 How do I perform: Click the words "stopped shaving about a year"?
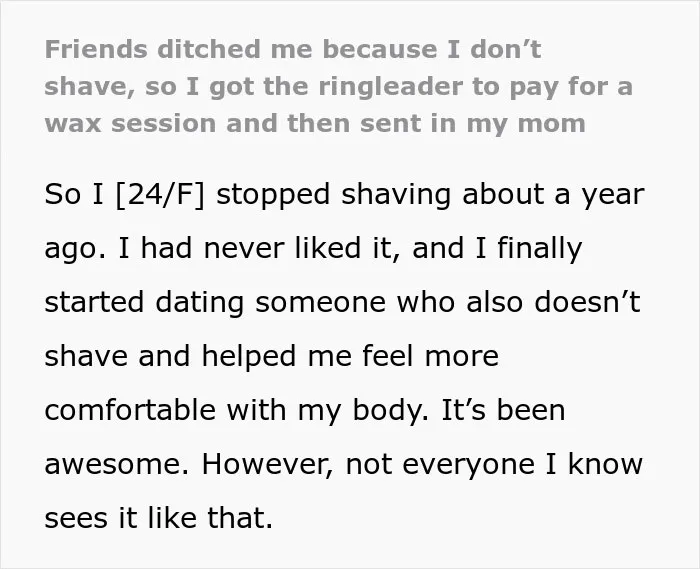coord(430,195)
